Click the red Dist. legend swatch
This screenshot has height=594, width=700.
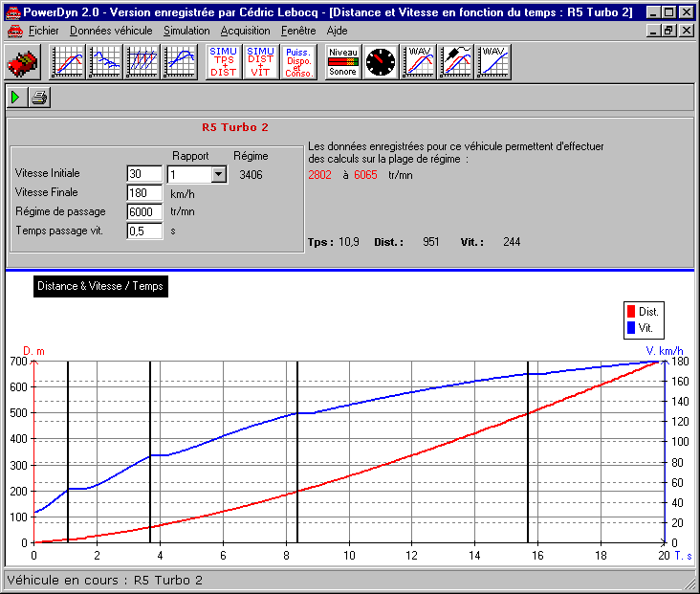pos(630,312)
